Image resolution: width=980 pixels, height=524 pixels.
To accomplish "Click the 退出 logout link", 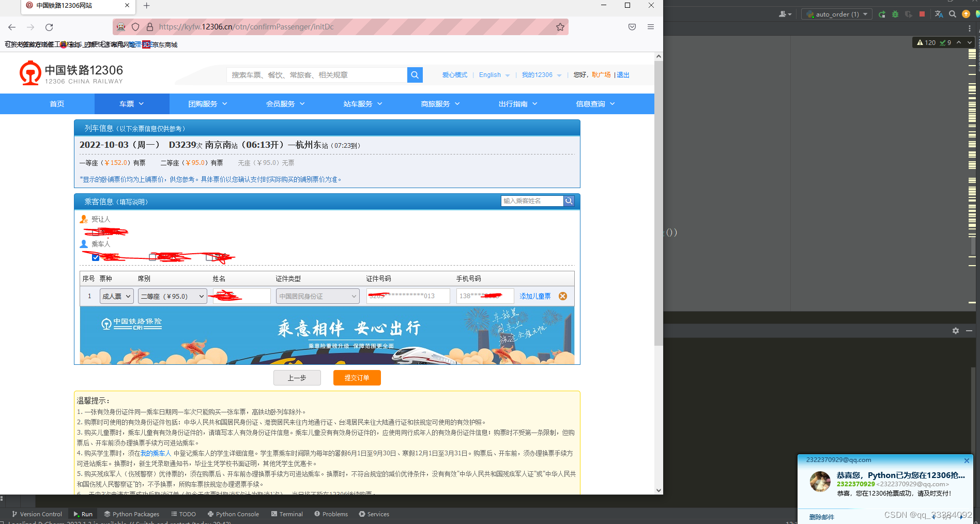I will (623, 75).
